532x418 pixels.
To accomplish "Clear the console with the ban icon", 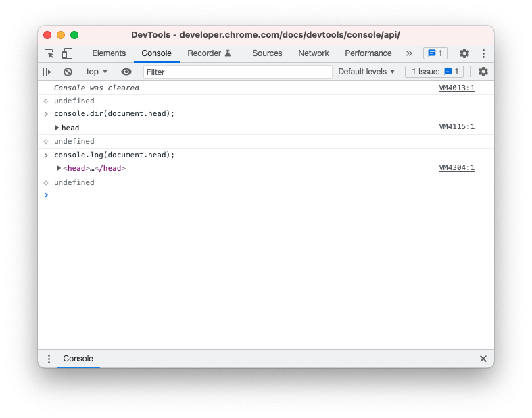I will pyautogui.click(x=68, y=72).
